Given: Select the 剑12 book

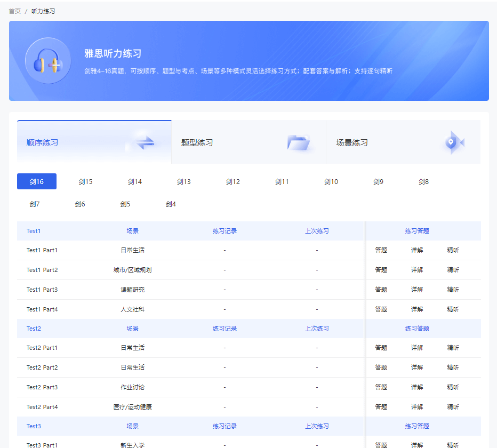Looking at the screenshot, I should (233, 182).
